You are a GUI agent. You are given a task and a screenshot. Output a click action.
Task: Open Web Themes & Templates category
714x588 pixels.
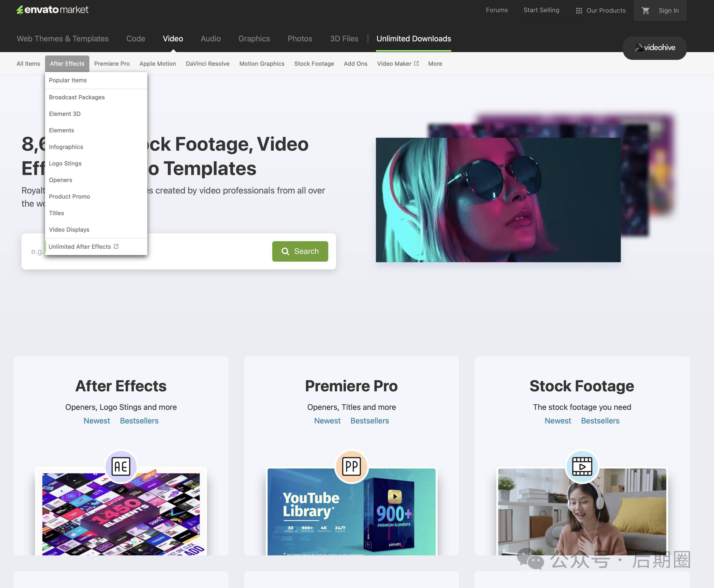coord(63,39)
